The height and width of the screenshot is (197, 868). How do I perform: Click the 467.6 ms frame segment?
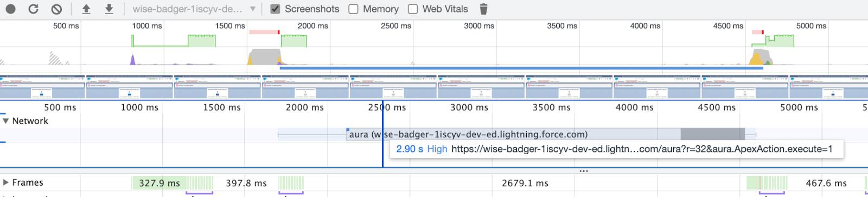826,183
